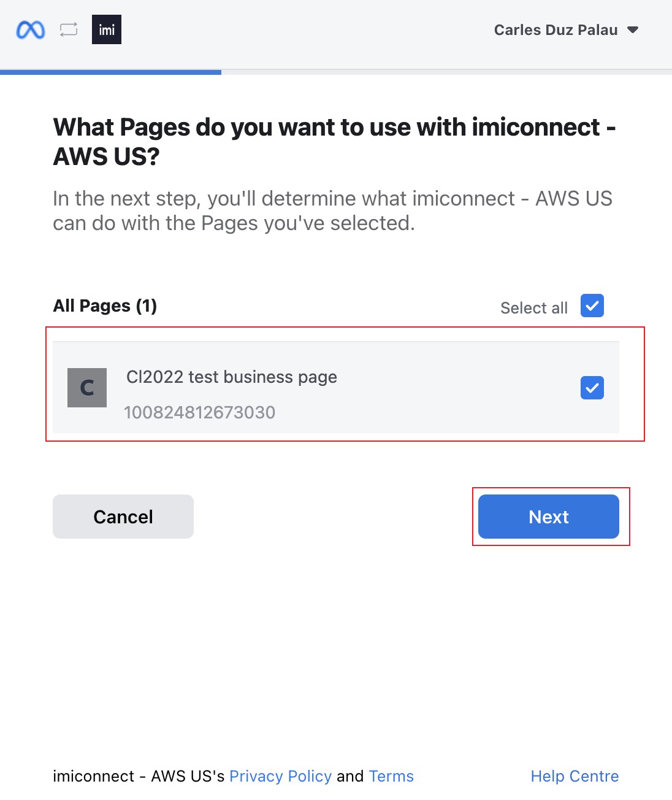672x800 pixels.
Task: Click the sync arrows icon between logos
Action: (x=69, y=29)
